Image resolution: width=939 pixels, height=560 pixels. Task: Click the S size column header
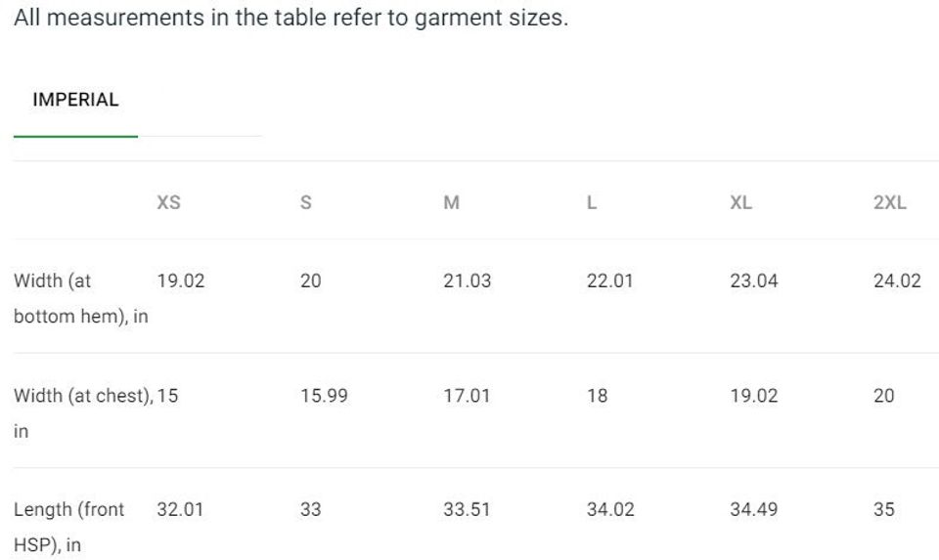click(305, 203)
